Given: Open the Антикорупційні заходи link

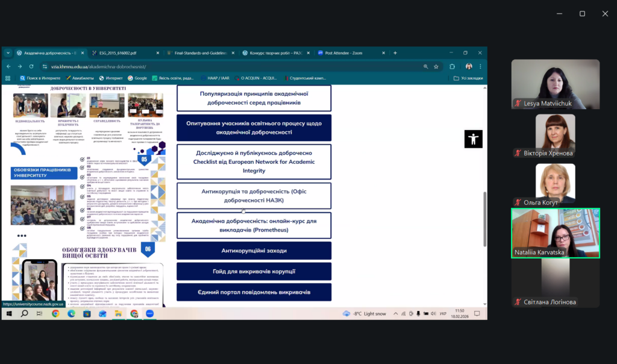Looking at the screenshot, I should [254, 250].
